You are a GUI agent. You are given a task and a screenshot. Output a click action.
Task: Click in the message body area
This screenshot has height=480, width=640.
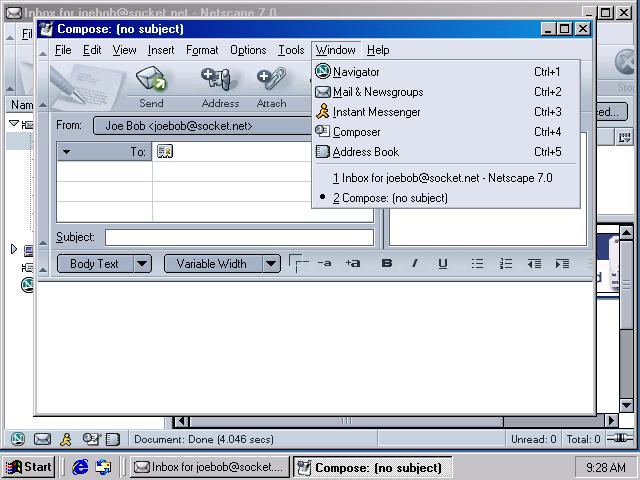tap(315, 347)
